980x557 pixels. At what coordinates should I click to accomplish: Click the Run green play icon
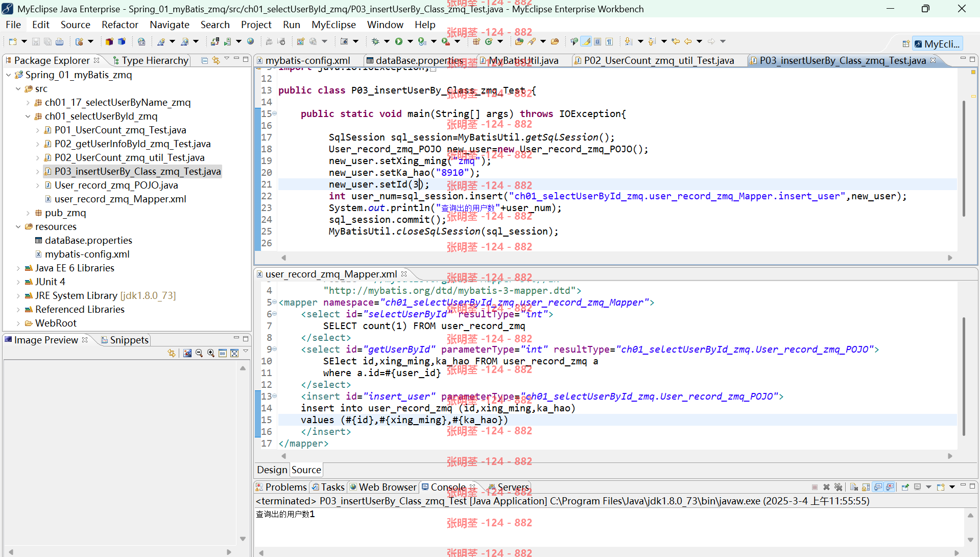coord(399,42)
